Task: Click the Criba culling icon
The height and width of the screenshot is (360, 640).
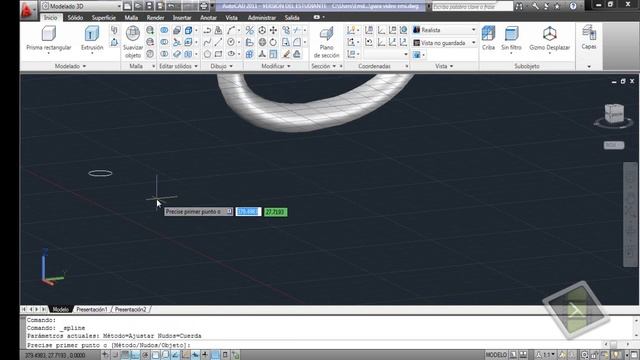Action: click(x=488, y=38)
